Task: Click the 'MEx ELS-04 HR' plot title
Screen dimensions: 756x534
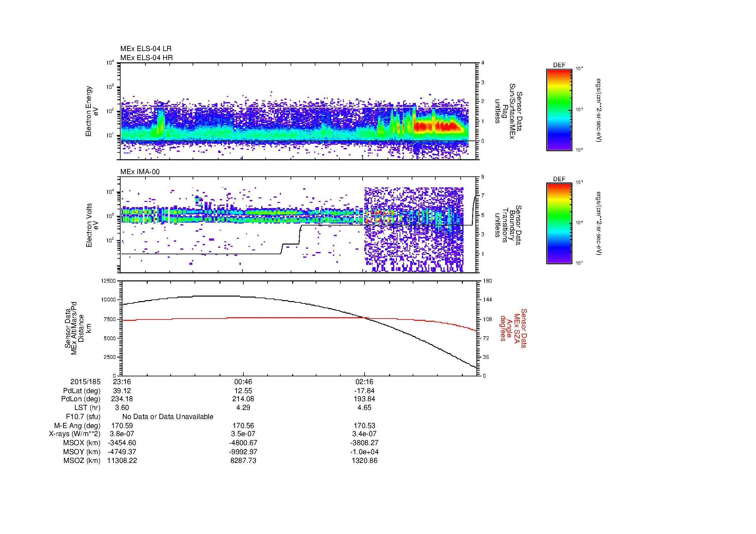Action: [146, 58]
